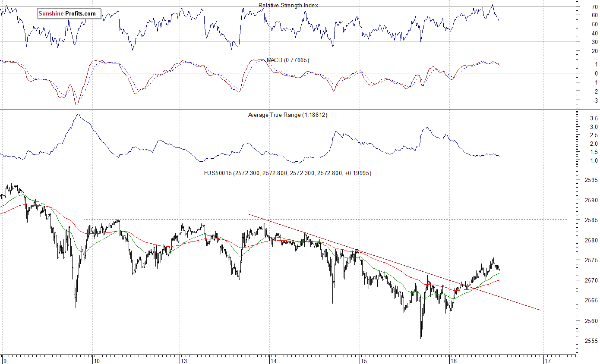Click the -3 label on the MACD axis
Image resolution: width=600 pixels, height=364 pixels.
595,100
